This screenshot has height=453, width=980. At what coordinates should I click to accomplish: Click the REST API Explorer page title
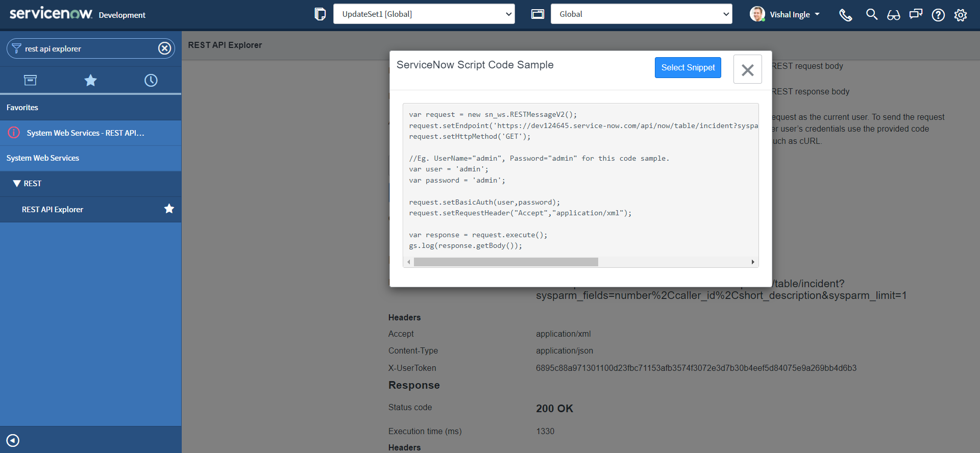[x=225, y=45]
